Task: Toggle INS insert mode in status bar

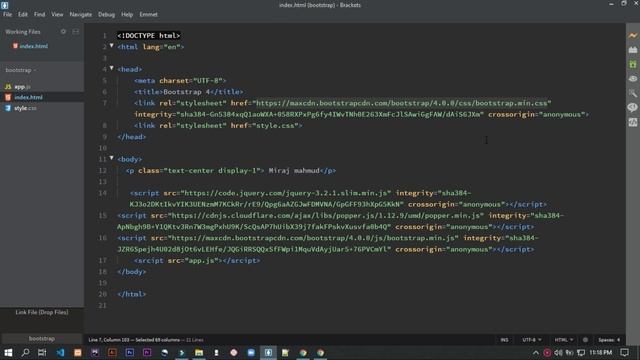Action: 504,340
